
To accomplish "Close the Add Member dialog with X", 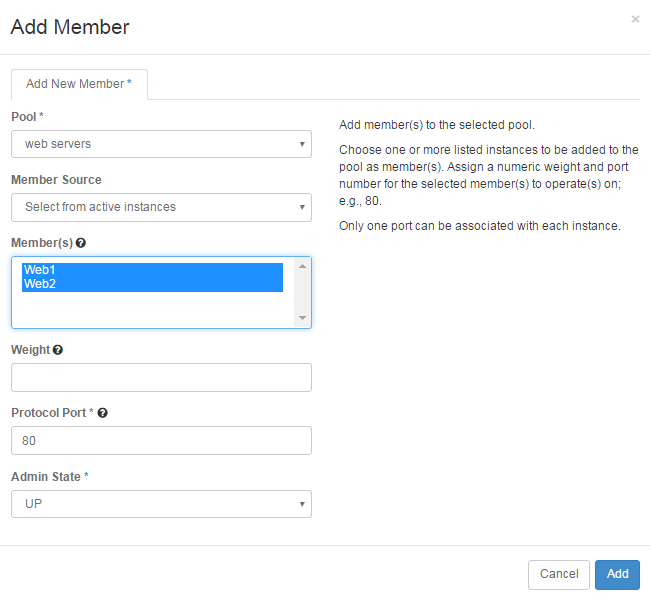I will coord(635,19).
